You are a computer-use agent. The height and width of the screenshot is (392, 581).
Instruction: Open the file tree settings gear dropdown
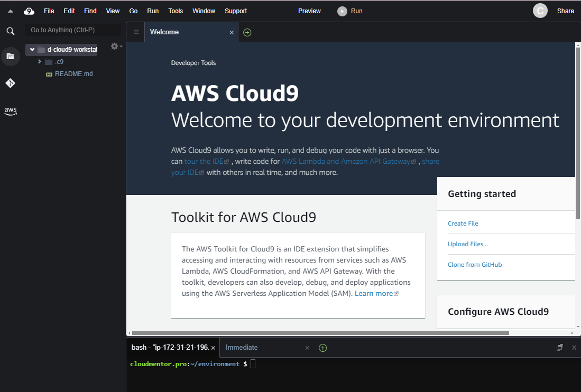115,46
